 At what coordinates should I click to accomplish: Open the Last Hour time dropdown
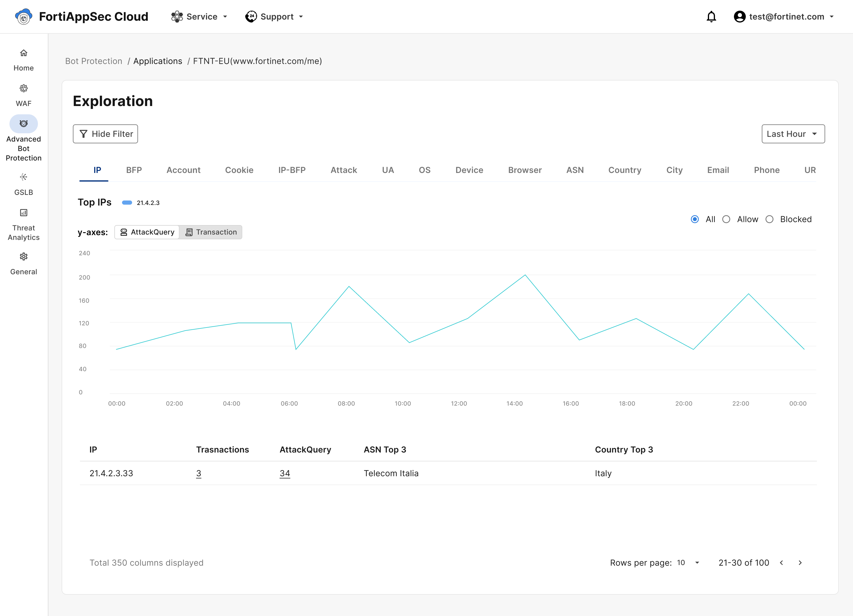793,134
